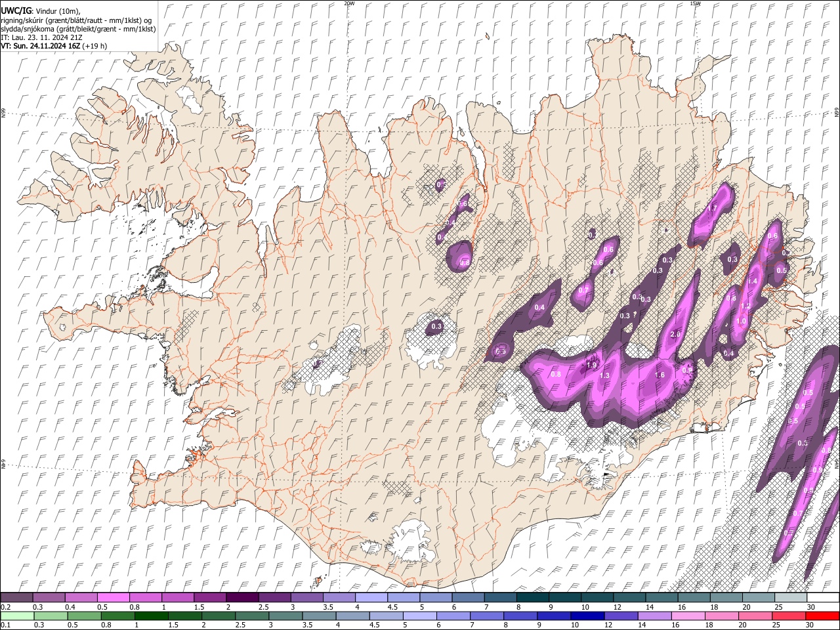Pick the navy blue 10–12 rain legend swatch
This screenshot has width=840, height=630.
[588, 616]
